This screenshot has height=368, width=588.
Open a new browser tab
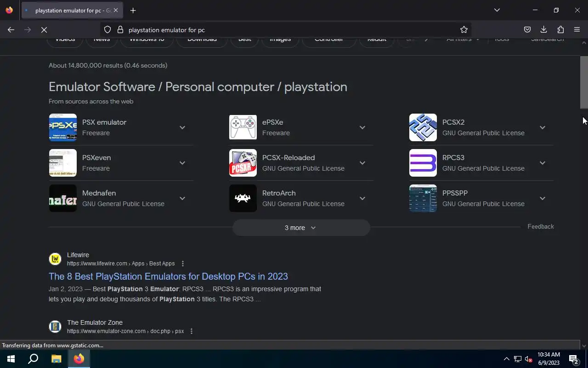coord(133,10)
